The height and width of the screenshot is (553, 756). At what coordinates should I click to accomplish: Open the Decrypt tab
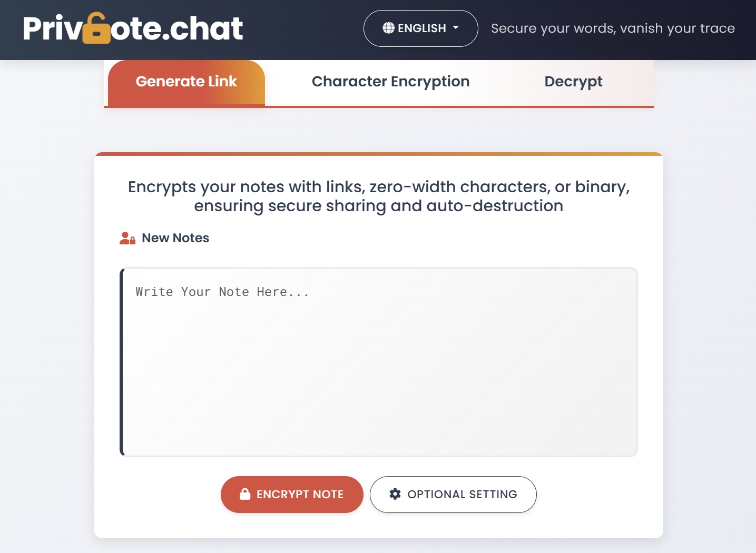coord(573,82)
